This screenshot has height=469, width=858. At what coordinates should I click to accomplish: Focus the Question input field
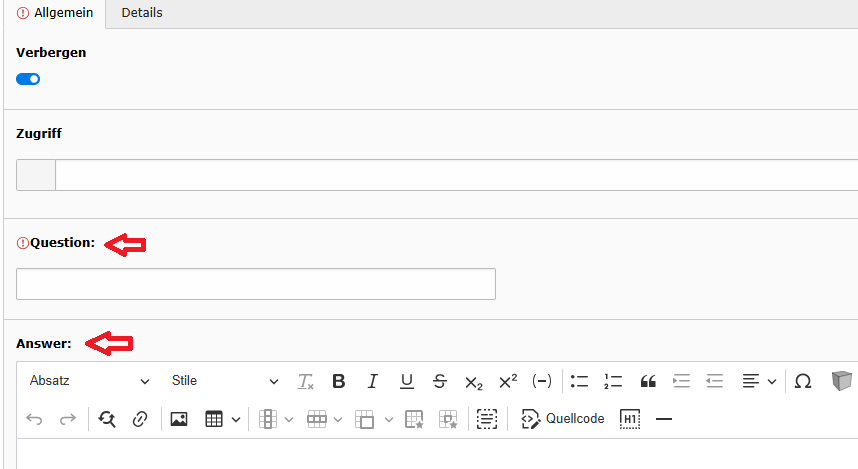(x=256, y=284)
